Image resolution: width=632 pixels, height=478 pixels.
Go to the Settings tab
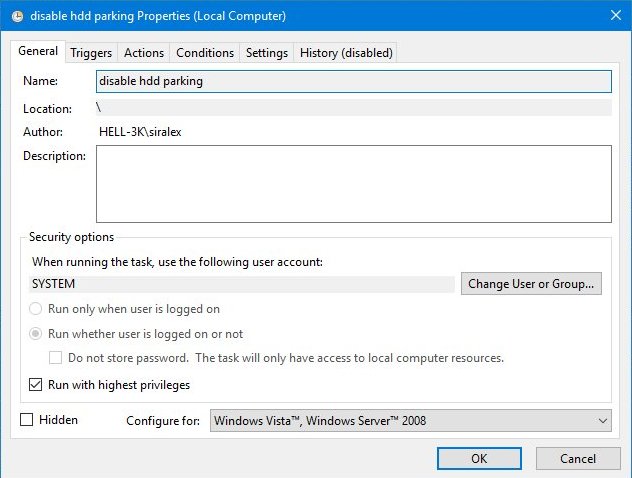(x=267, y=53)
